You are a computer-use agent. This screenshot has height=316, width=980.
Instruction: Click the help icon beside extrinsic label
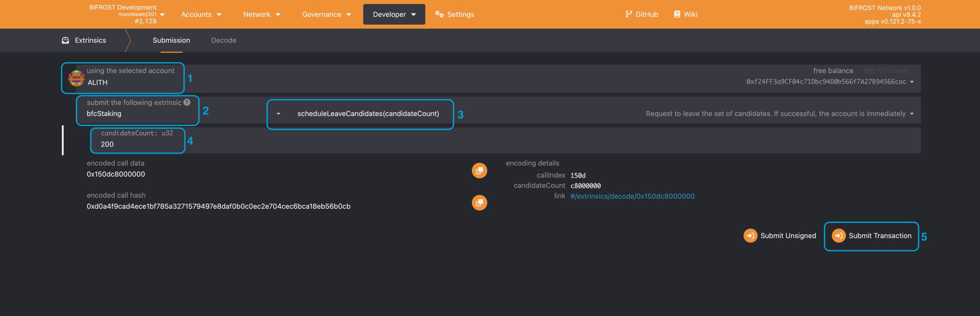(x=187, y=102)
